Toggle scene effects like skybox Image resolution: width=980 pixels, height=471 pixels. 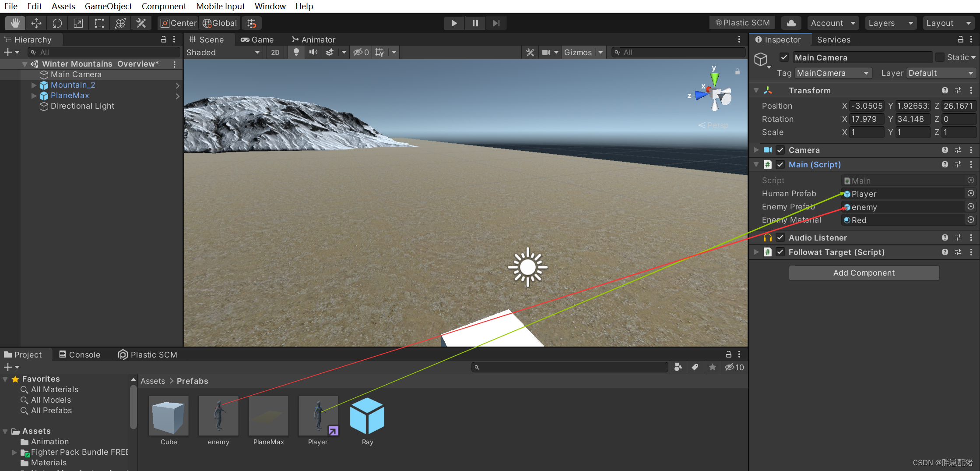pyautogui.click(x=330, y=52)
